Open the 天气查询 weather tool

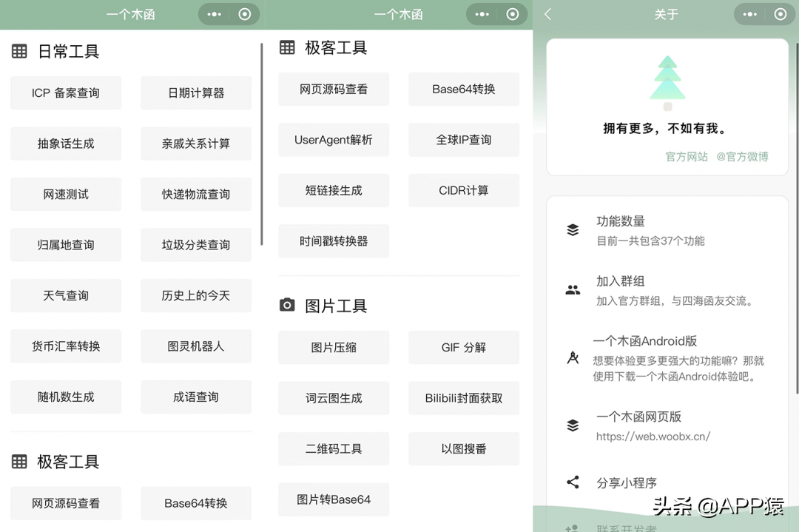pyautogui.click(x=66, y=295)
